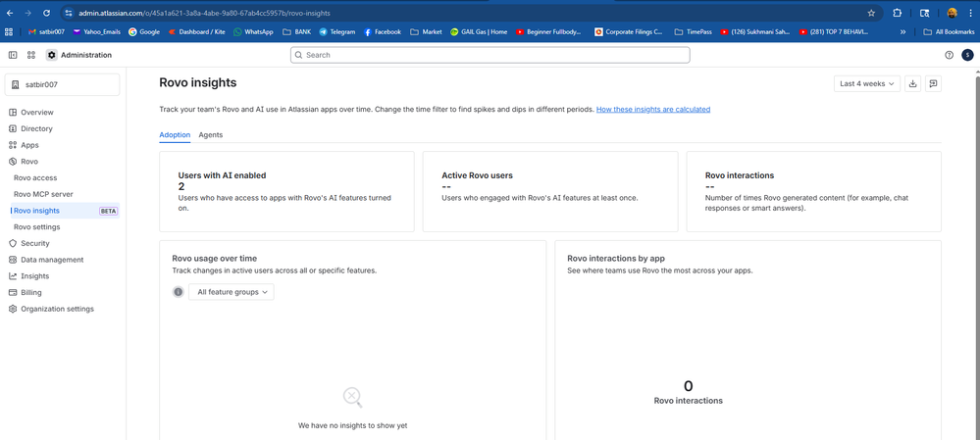Open the (126) Sukhmani Sahib YouTube bookmark
The width and height of the screenshot is (980, 440).
coord(756,31)
